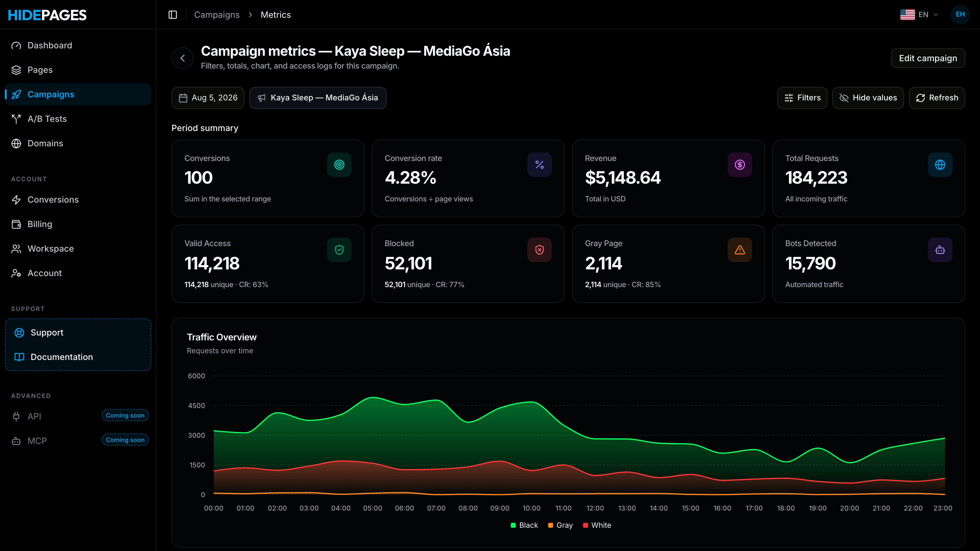
Task: Open A/B Tests in the sidebar
Action: (78, 119)
